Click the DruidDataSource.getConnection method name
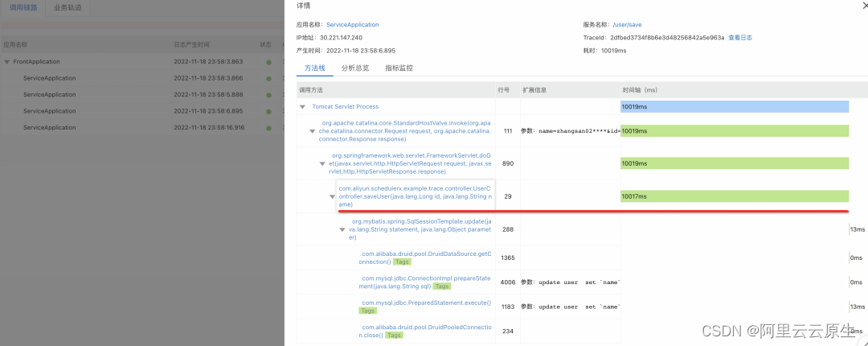The height and width of the screenshot is (346, 868). (424, 257)
